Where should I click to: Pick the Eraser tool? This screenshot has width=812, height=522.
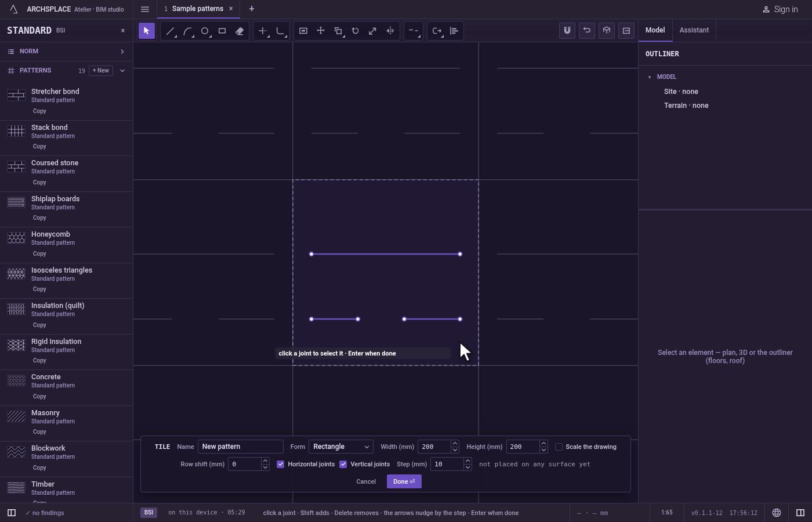coord(240,31)
